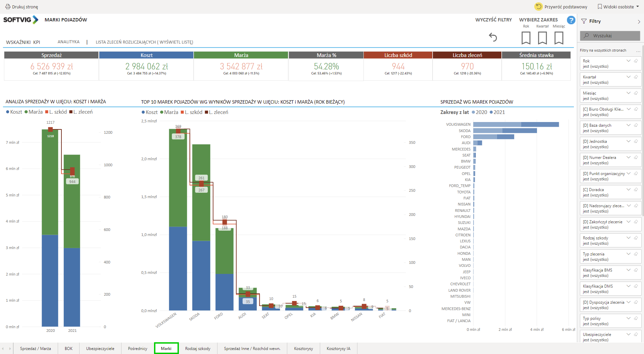Screen dimensions: 644x354
Task: Clear the Rok filter with eraser icon
Action: [636, 61]
